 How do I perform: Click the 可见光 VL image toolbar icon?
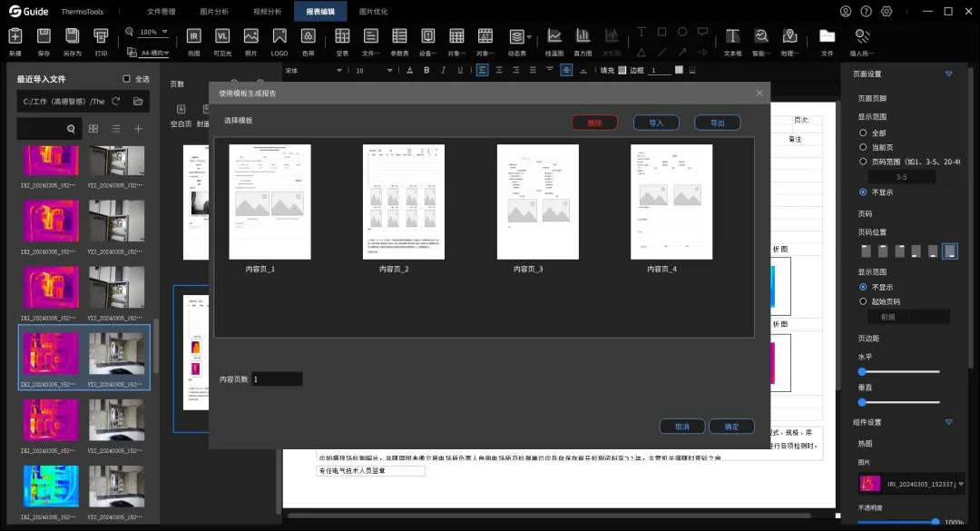(222, 41)
